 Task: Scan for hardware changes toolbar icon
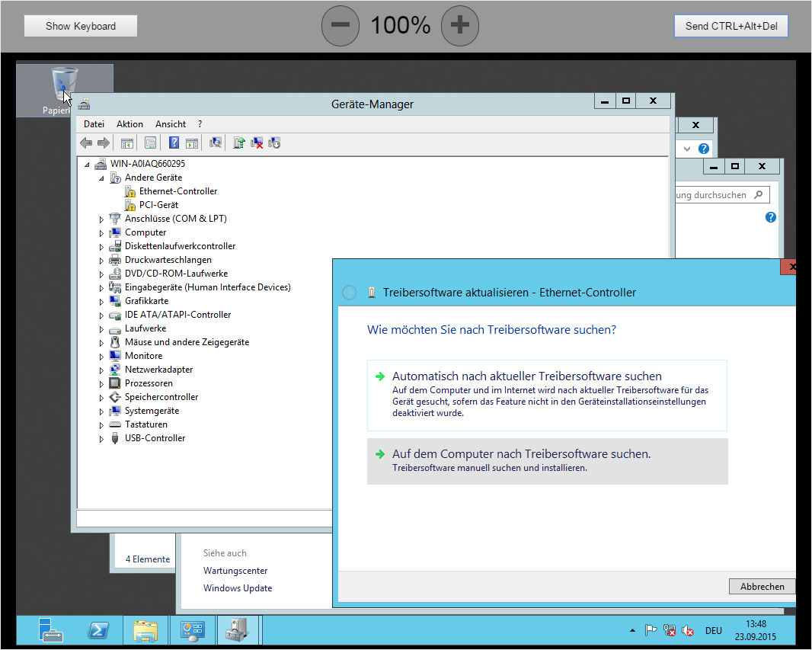point(216,143)
